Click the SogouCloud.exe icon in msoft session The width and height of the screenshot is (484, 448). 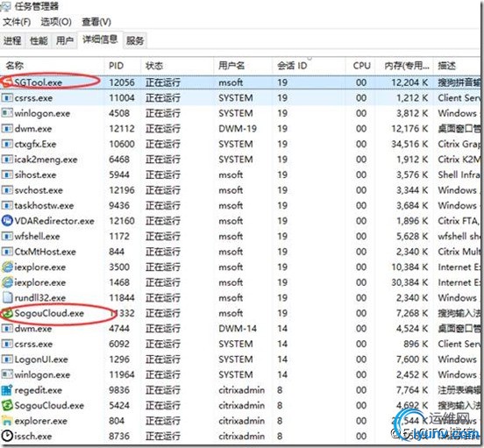click(x=7, y=313)
